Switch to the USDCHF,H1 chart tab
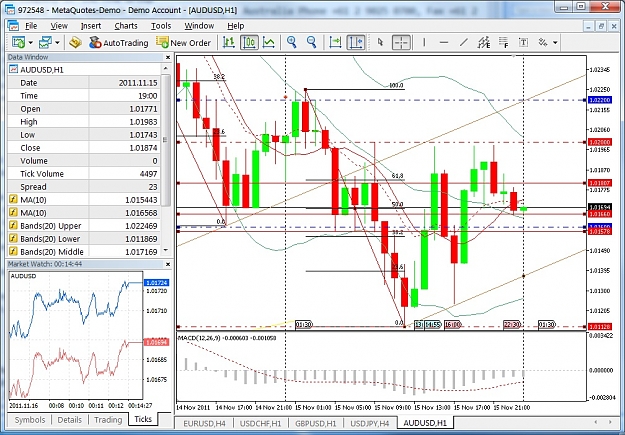625x435 pixels. [x=260, y=423]
